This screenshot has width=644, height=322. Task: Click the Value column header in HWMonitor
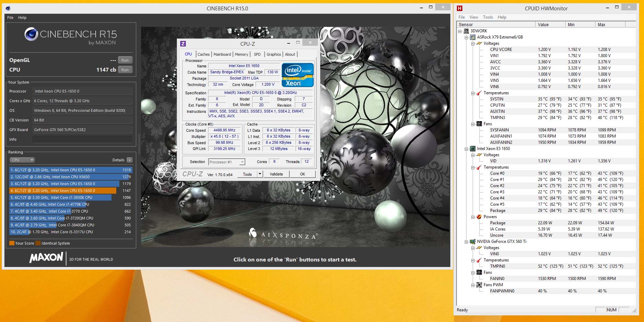[x=550, y=24]
